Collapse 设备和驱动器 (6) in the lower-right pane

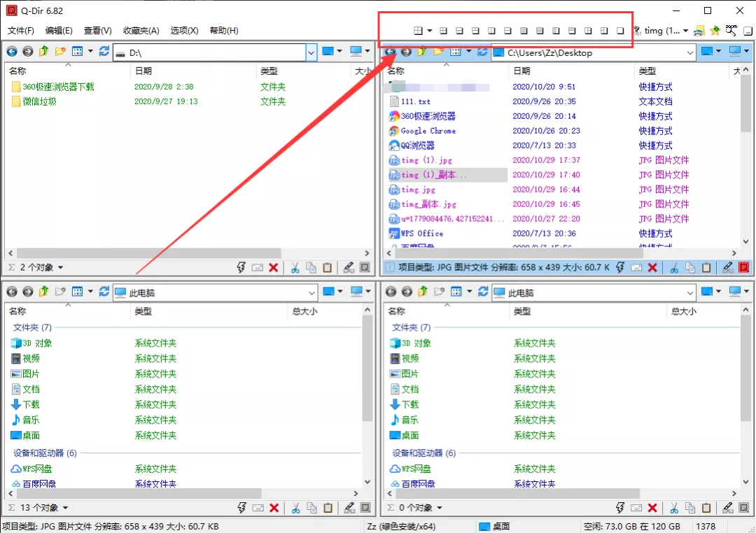point(423,453)
